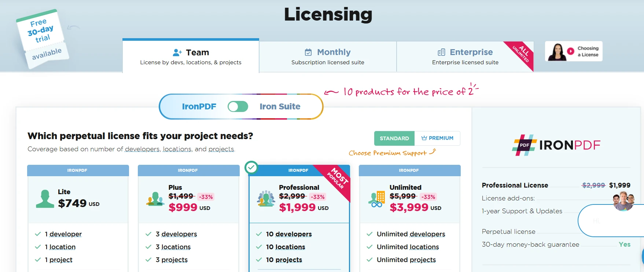This screenshot has height=272, width=644.
Task: Click the Unlimited plan building icon
Action: tap(376, 199)
